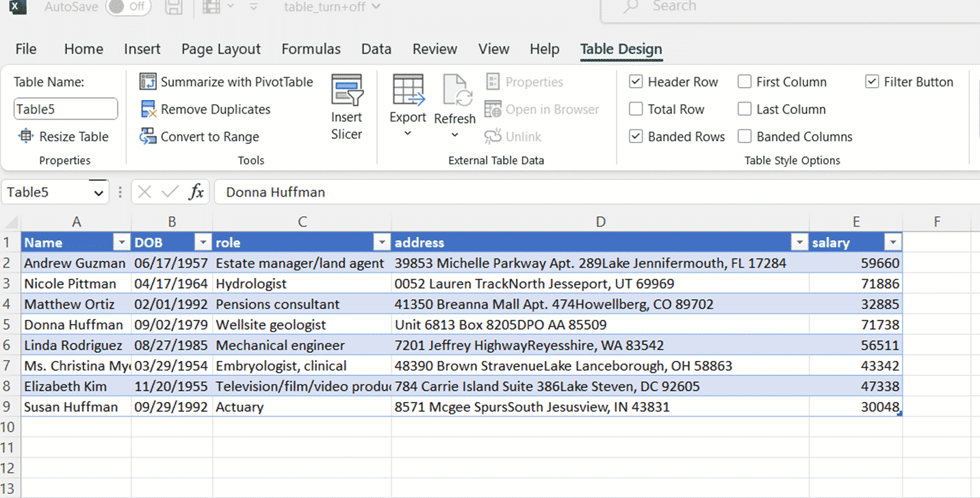
Task: Select the Table Design tab
Action: 621,49
